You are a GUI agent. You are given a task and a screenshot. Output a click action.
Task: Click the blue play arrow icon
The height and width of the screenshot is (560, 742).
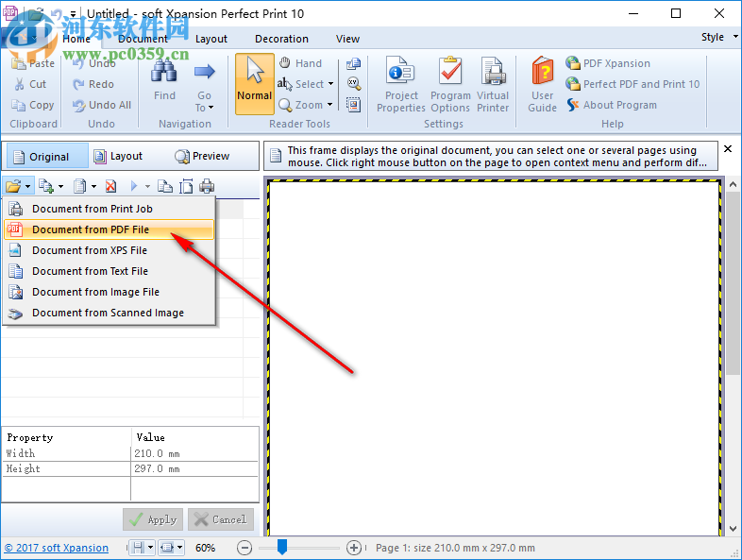[134, 186]
